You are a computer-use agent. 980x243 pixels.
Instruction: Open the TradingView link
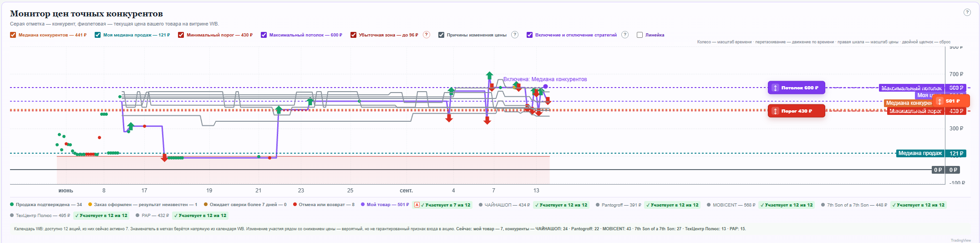pos(960,240)
